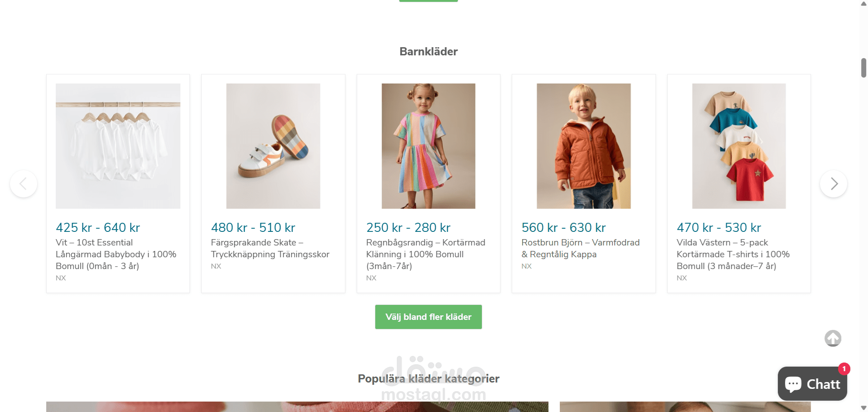Click the scroll-to-top arrow icon
Image resolution: width=868 pixels, height=412 pixels.
[833, 338]
